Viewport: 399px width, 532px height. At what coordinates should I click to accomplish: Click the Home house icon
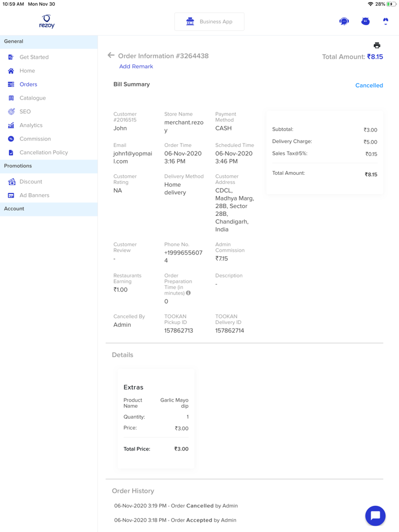point(11,71)
